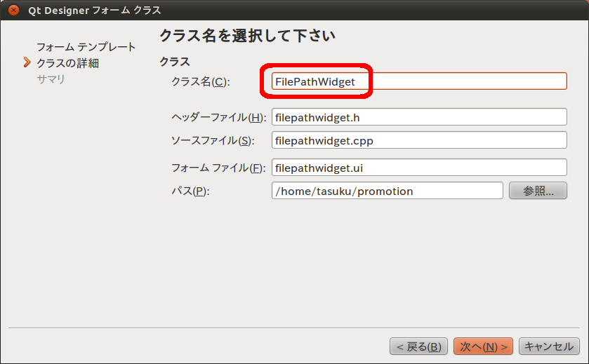589x364 pixels.
Task: Click the path field /home/tasuku/promotion
Action: (387, 191)
